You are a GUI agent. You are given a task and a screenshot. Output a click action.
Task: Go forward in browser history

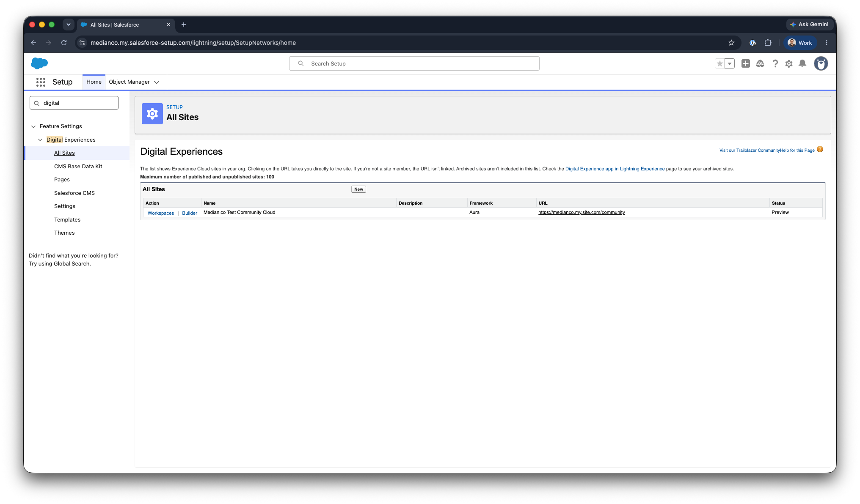click(49, 43)
